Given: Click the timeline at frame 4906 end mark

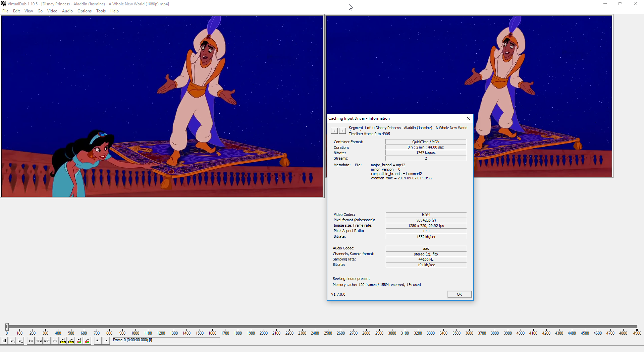Looking at the screenshot, I should [637, 333].
